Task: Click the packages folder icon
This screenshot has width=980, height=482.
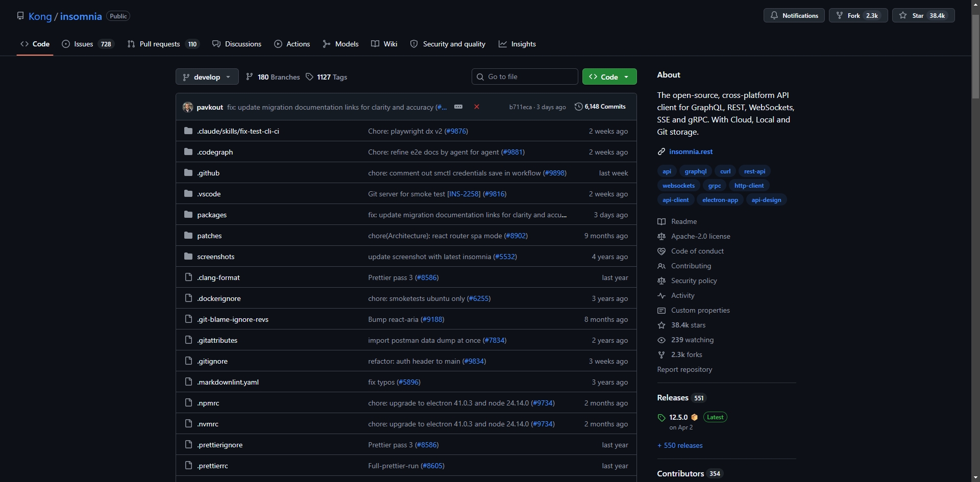Action: pos(188,215)
